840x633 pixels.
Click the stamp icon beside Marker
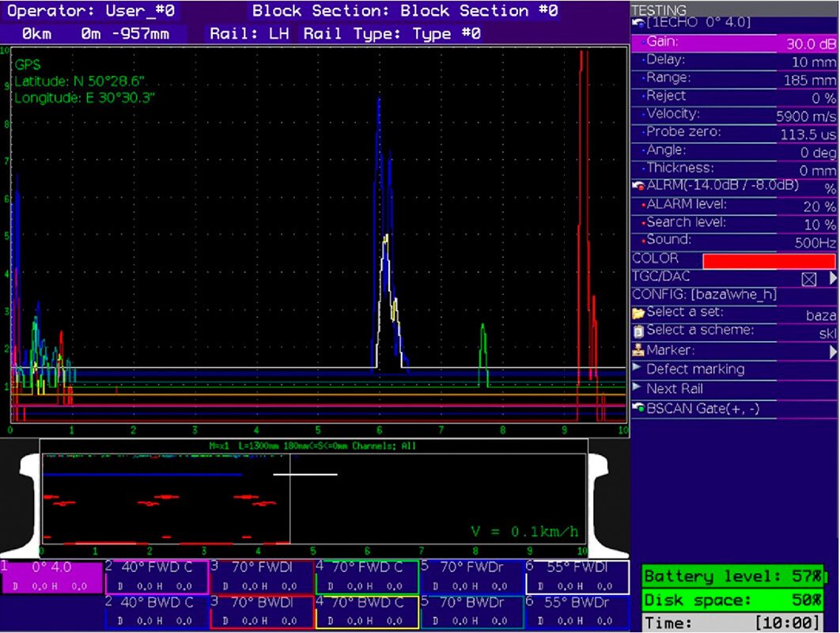click(x=638, y=351)
